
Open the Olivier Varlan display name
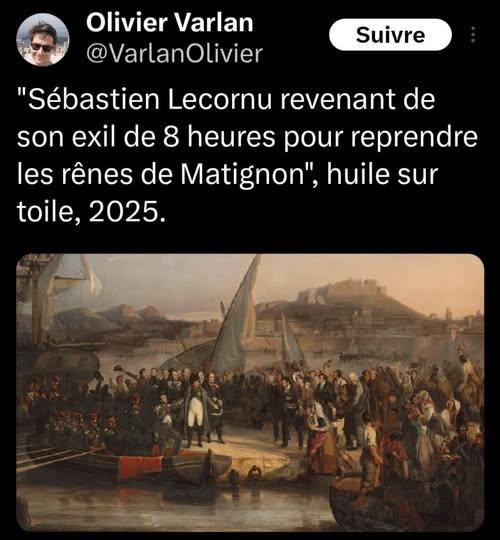(x=169, y=23)
